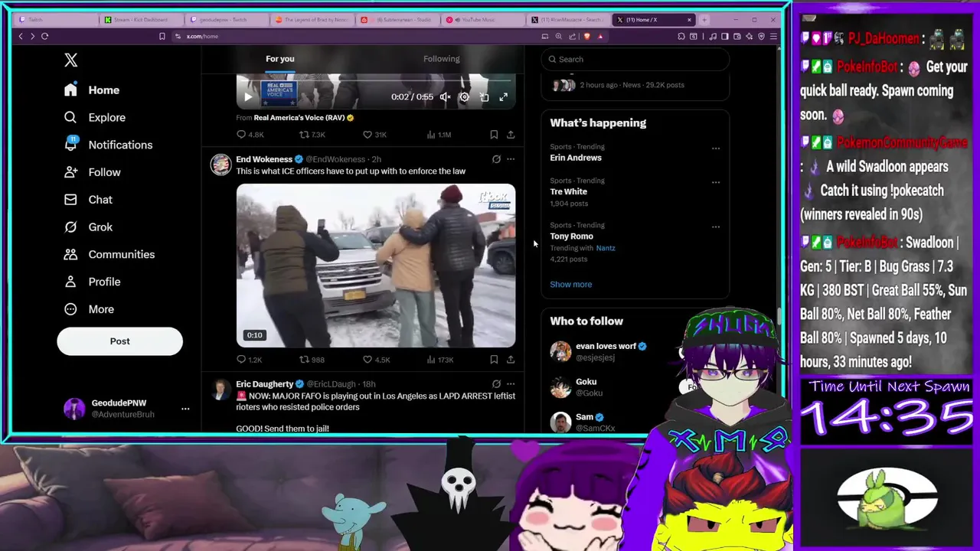The height and width of the screenshot is (551, 980).
Task: Open the Tony Romo trending topic
Action: point(572,236)
